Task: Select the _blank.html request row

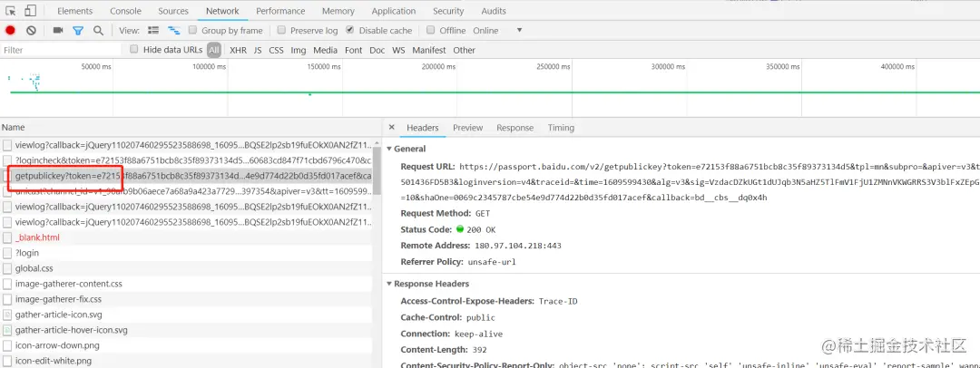Action: (x=186, y=237)
